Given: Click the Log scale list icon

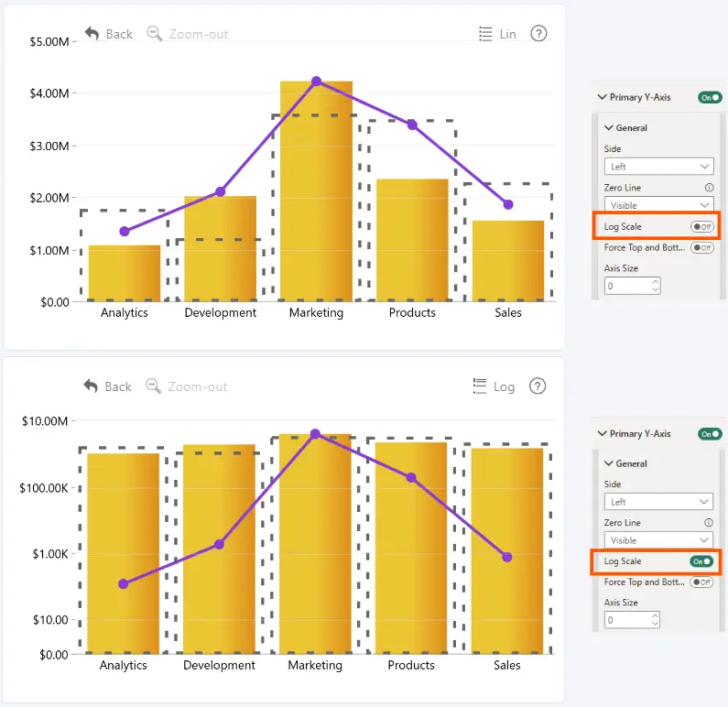Looking at the screenshot, I should (x=480, y=386).
